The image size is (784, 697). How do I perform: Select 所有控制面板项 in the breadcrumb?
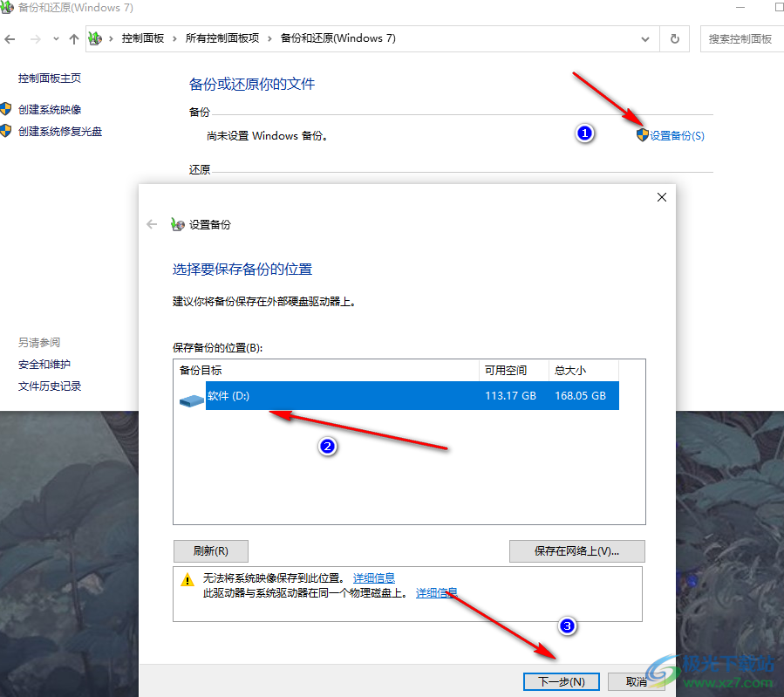point(222,38)
